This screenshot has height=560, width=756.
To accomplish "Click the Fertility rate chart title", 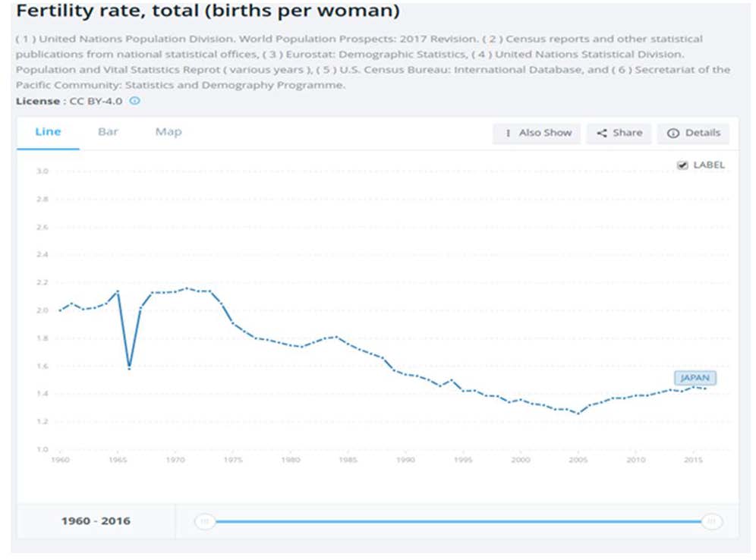I will pyautogui.click(x=208, y=11).
